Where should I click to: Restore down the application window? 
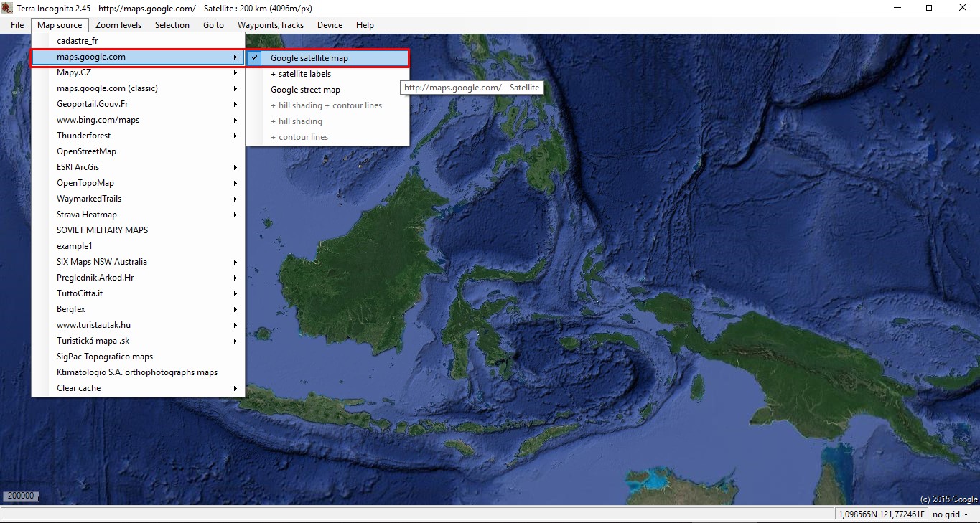coord(930,8)
